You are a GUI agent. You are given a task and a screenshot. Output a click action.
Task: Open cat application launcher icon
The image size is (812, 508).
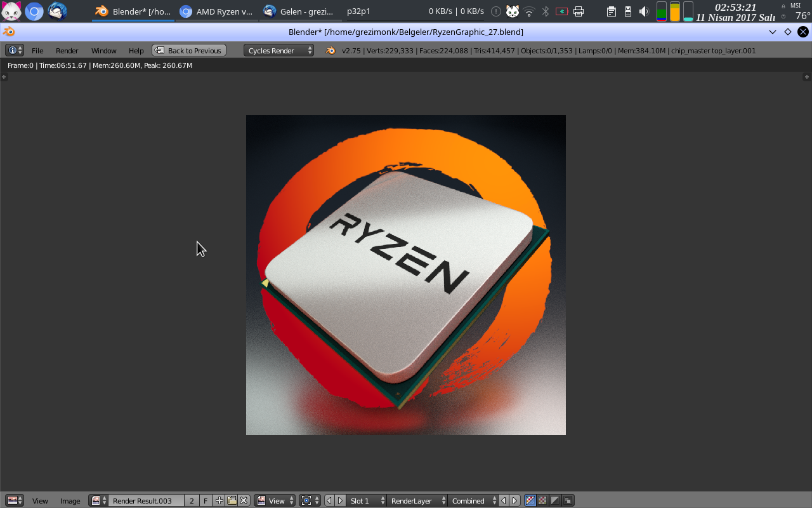click(11, 11)
